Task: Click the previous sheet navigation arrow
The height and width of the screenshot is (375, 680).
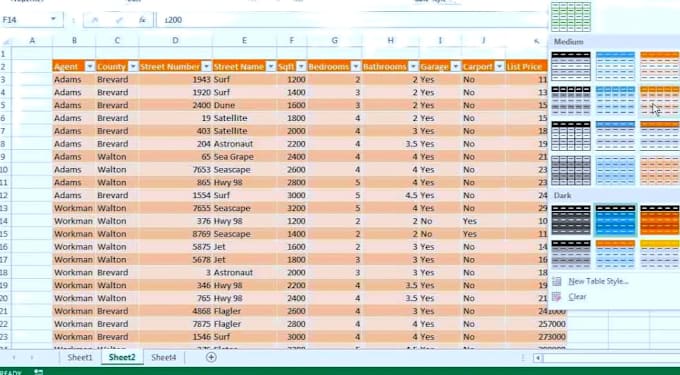Action: point(14,358)
